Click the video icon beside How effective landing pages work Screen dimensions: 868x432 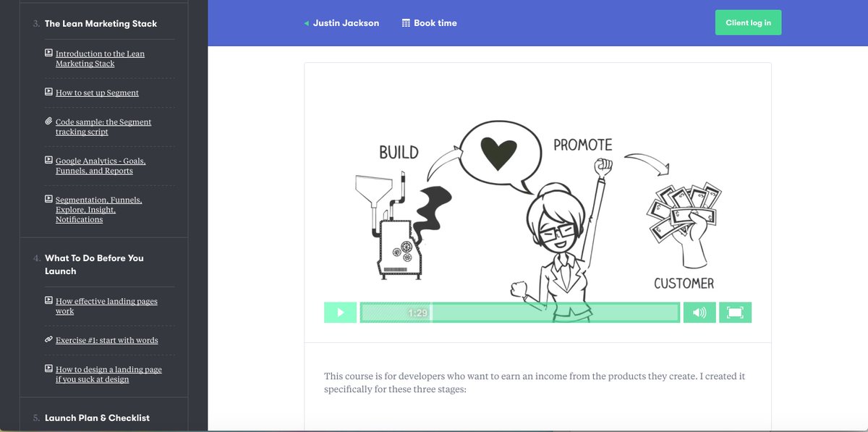pos(48,300)
